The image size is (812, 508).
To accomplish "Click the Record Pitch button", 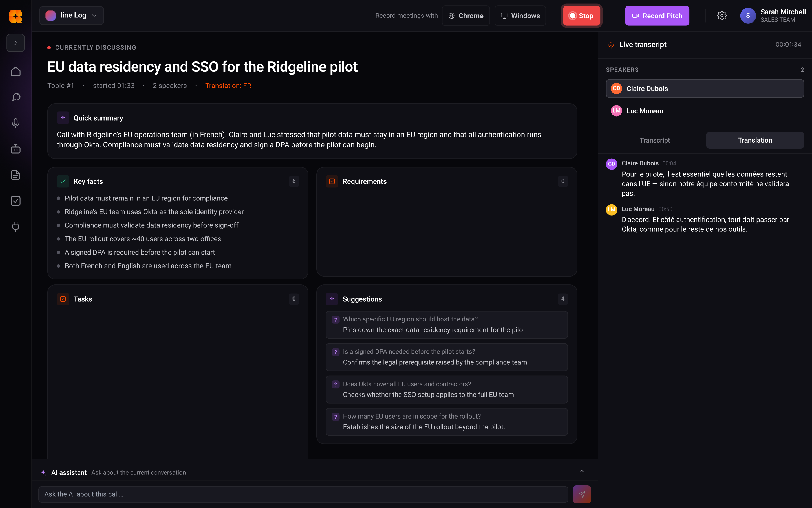I will point(657,16).
